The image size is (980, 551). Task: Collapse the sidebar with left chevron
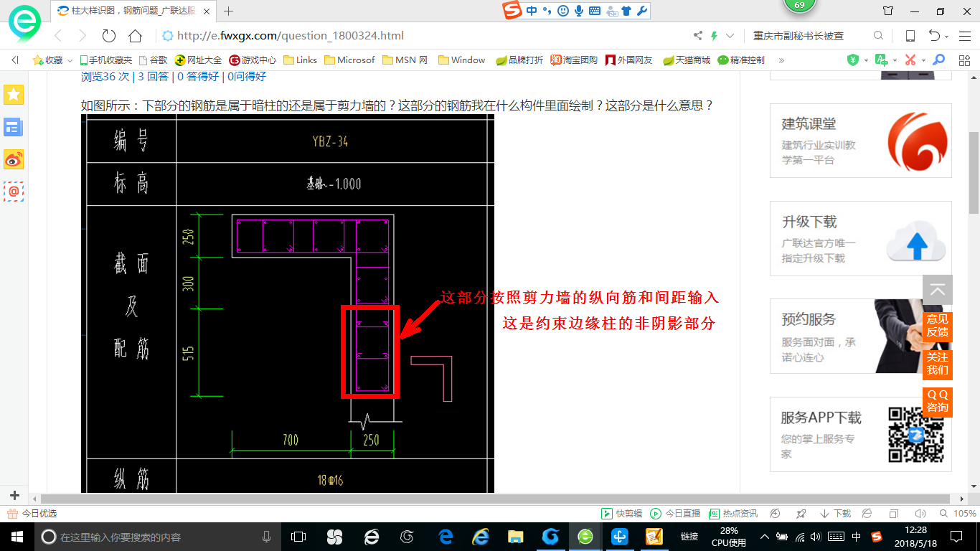(x=15, y=60)
